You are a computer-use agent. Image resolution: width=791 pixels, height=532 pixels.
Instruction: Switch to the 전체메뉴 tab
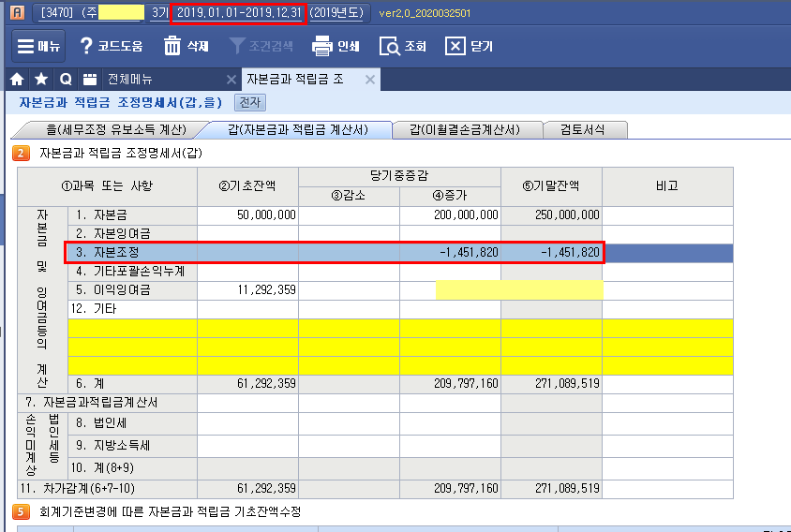point(130,80)
